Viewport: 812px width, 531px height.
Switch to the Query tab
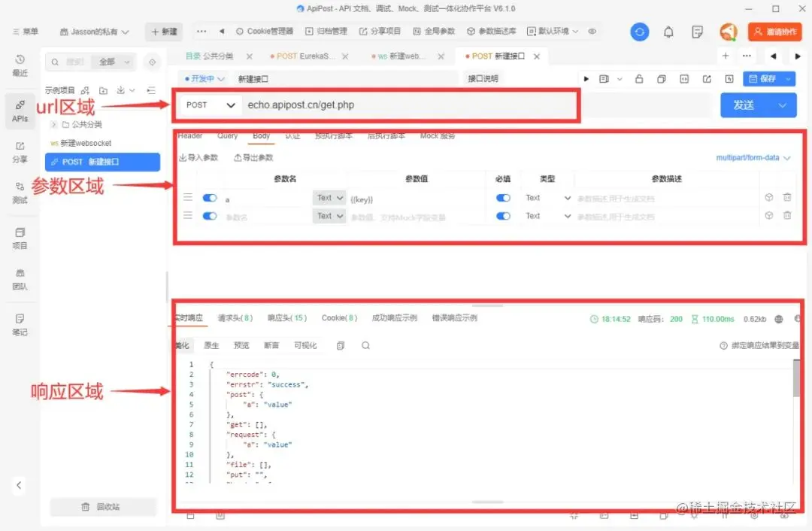pos(227,135)
